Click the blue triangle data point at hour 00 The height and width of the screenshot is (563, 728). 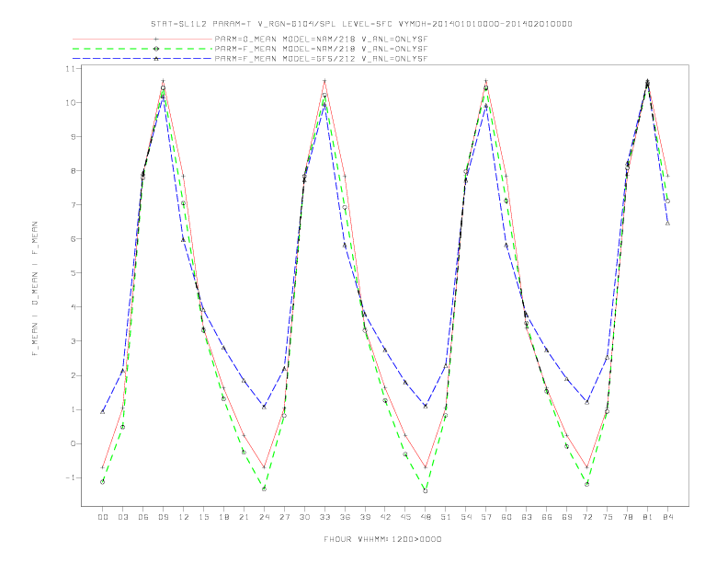coord(103,412)
